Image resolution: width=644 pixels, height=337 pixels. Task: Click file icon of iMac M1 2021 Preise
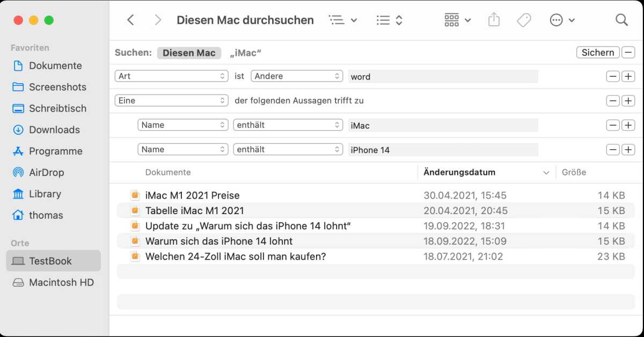pos(135,195)
